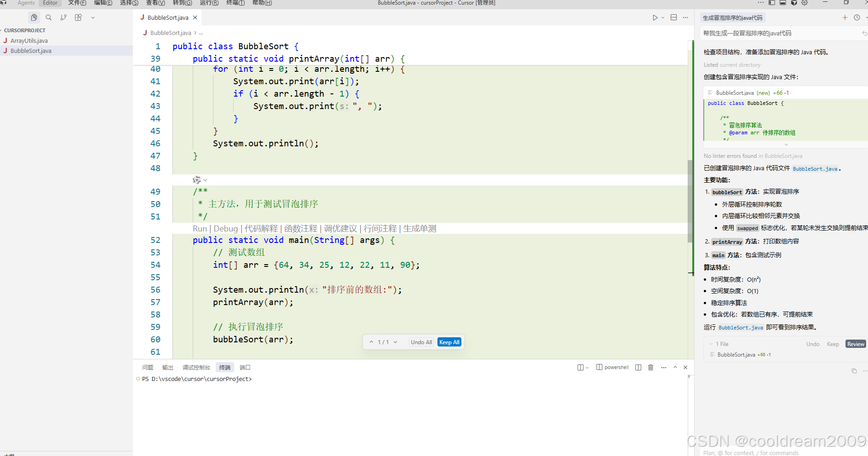Open the search view in the sidebar
This screenshot has width=868, height=456.
click(x=49, y=17)
